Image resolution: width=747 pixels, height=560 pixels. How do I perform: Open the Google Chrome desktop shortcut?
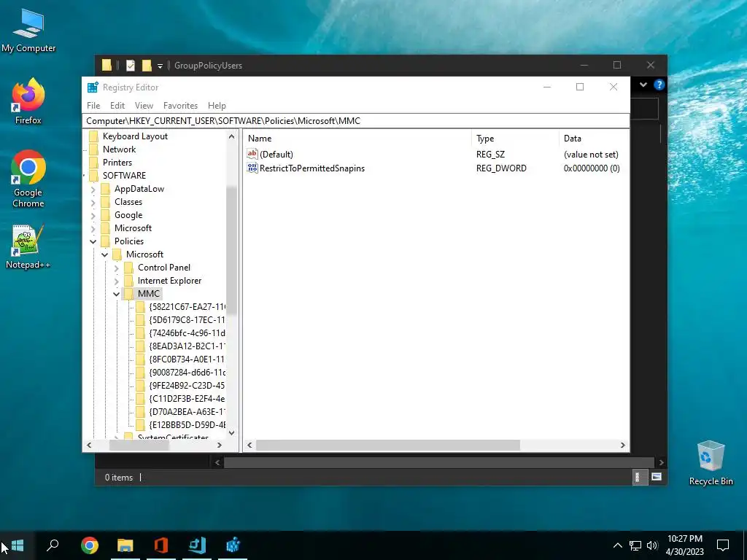pyautogui.click(x=28, y=179)
